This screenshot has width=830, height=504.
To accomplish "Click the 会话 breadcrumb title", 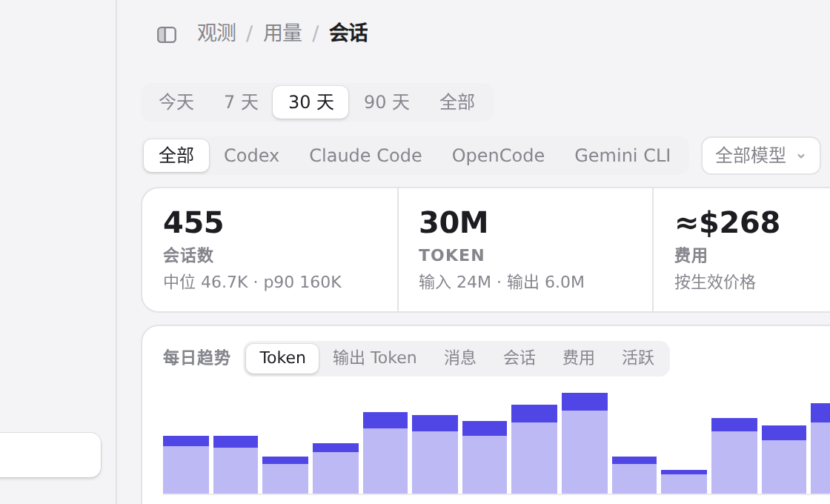I will click(x=348, y=33).
